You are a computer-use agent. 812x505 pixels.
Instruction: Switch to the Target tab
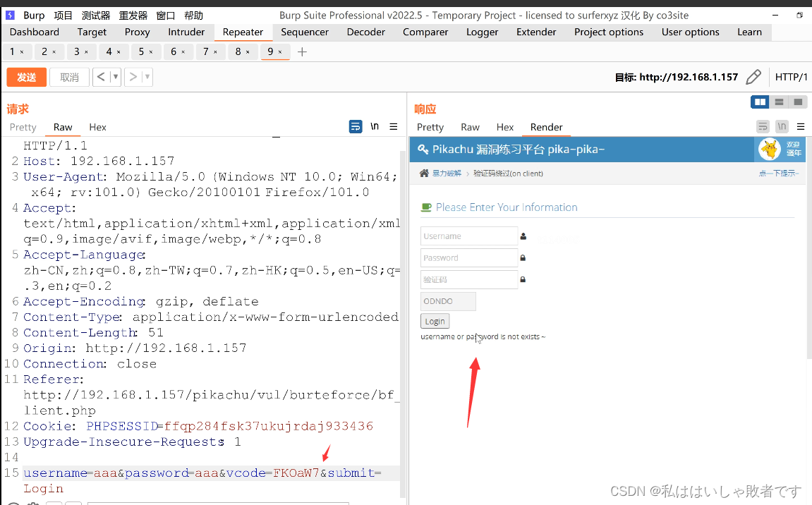coord(92,32)
